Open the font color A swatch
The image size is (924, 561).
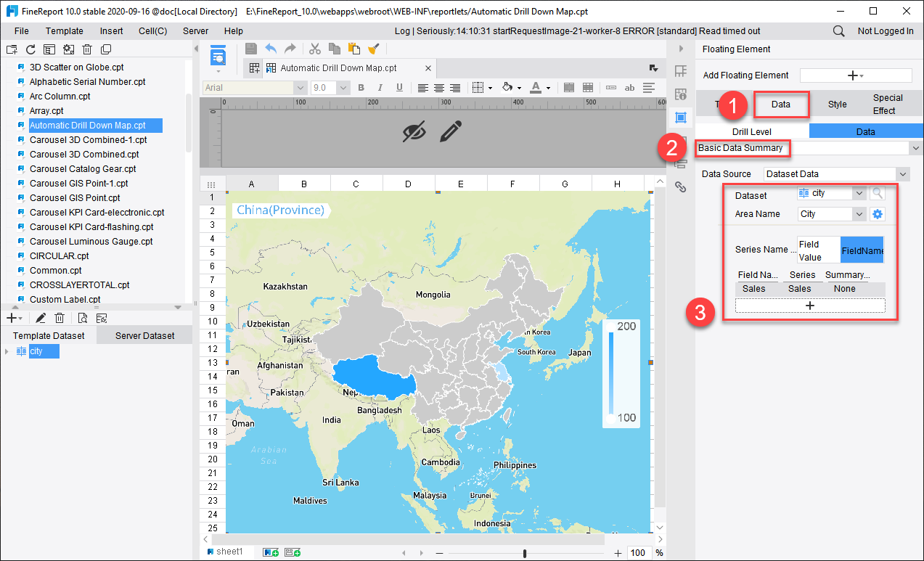536,88
